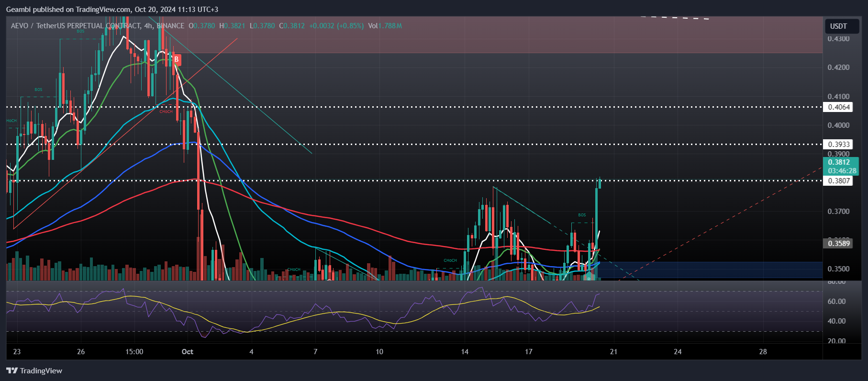Viewport: 868px width, 381px height.
Task: Click the 40.00 RSI axis value
Action: tap(836, 321)
